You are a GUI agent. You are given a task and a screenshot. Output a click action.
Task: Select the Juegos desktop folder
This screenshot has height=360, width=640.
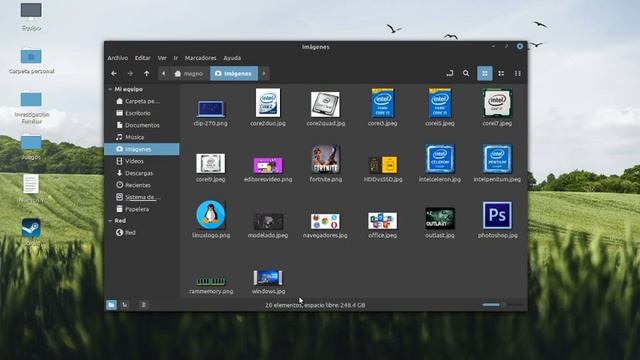[31, 148]
